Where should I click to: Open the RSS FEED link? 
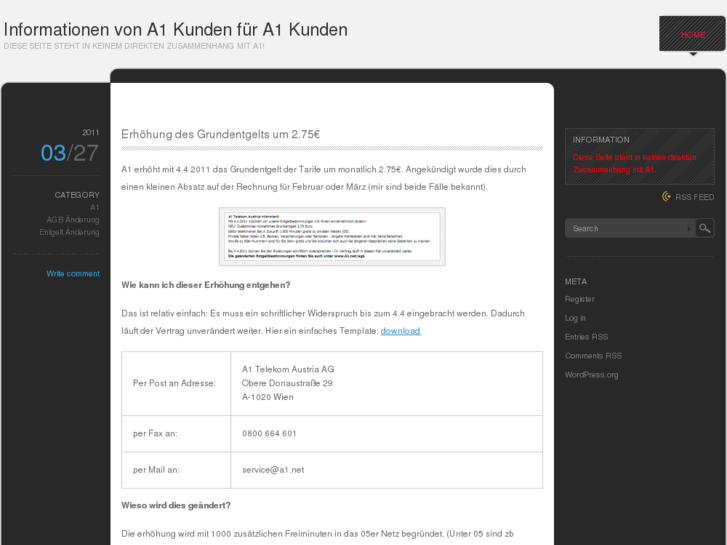pos(694,197)
